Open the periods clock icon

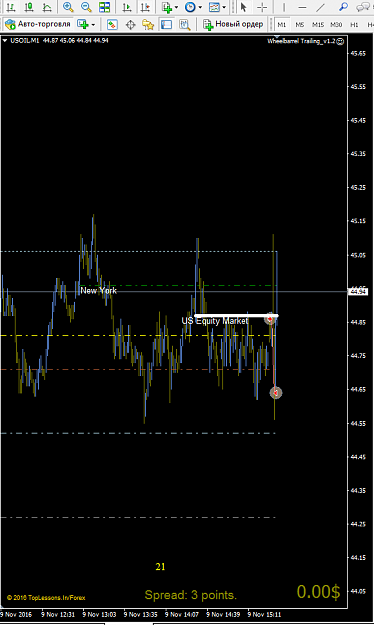[191, 7]
